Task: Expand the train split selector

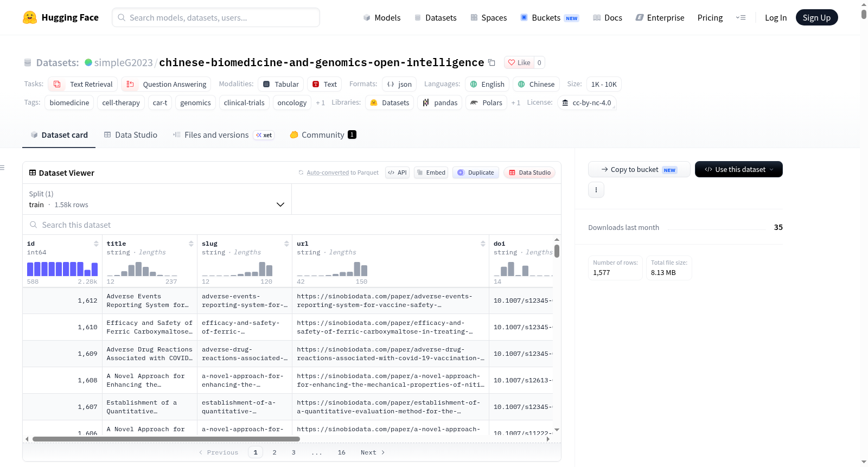Action: (157, 199)
